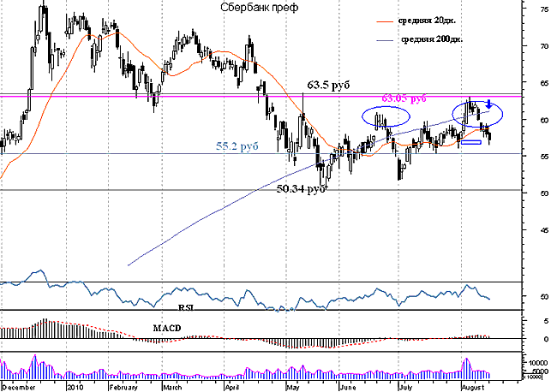Select the legend label средняя 200дн.

432,39
